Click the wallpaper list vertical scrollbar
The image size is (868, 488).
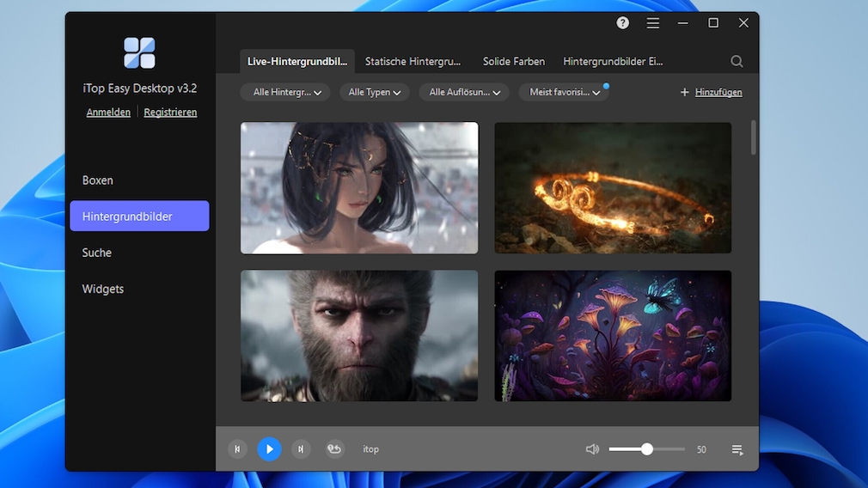coord(753,137)
